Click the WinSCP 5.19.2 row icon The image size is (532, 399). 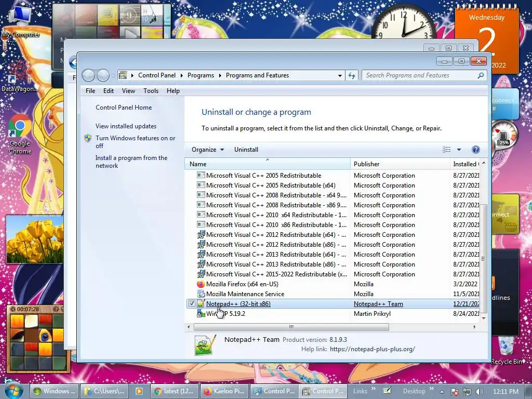(x=201, y=313)
